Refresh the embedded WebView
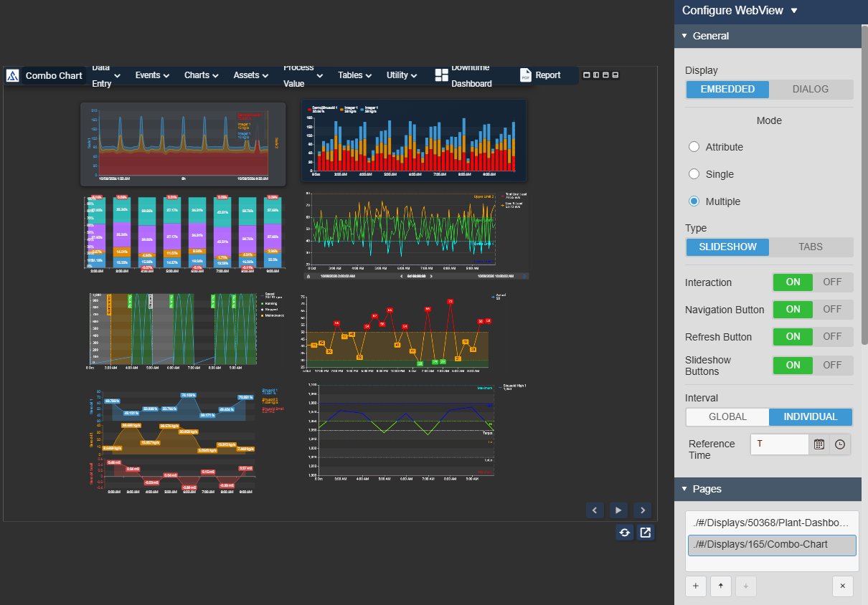Screen dimensions: 868x605 [625, 533]
